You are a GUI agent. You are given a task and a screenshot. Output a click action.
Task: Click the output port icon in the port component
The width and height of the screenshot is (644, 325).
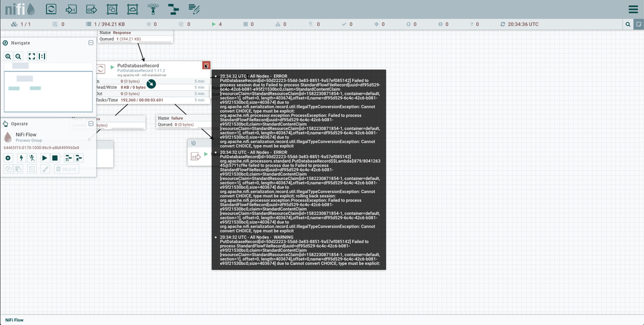(195, 157)
